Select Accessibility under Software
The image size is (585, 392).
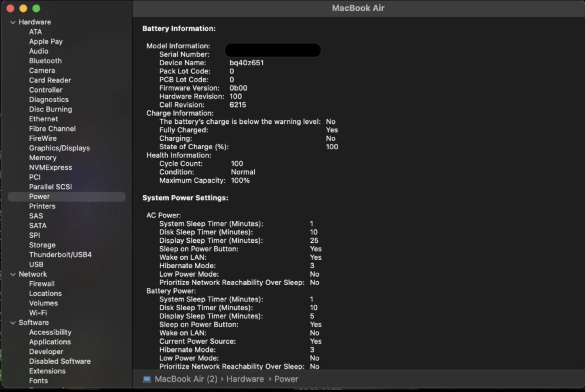[50, 332]
